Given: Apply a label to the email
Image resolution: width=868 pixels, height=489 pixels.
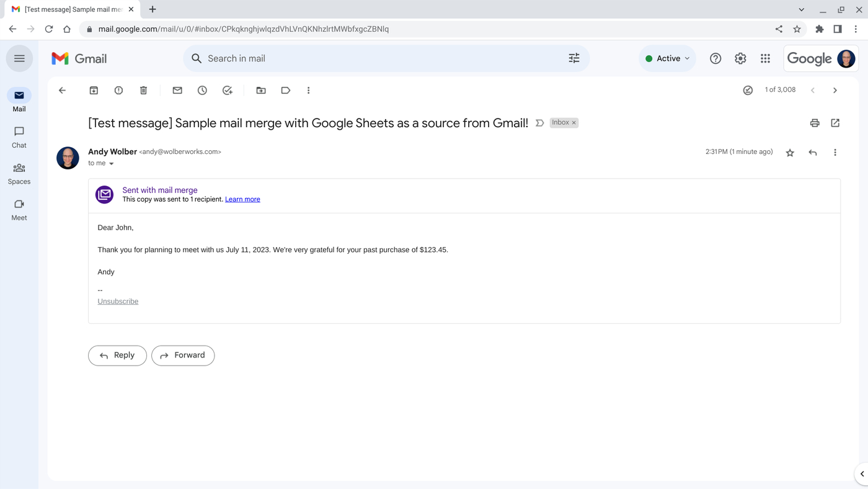Looking at the screenshot, I should [285, 90].
